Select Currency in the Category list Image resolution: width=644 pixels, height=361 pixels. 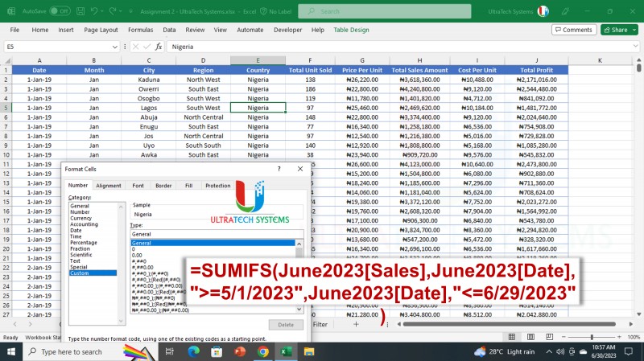tap(81, 218)
